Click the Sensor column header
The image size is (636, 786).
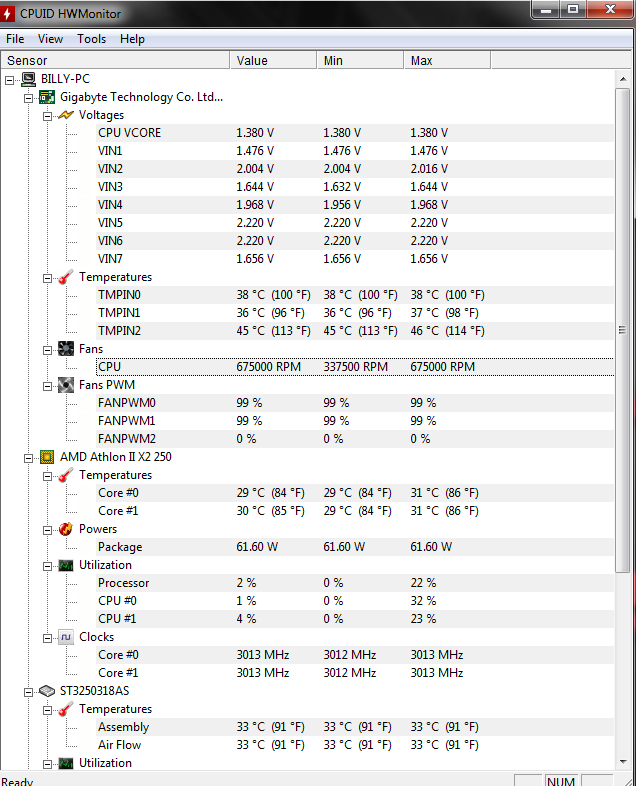pos(115,60)
